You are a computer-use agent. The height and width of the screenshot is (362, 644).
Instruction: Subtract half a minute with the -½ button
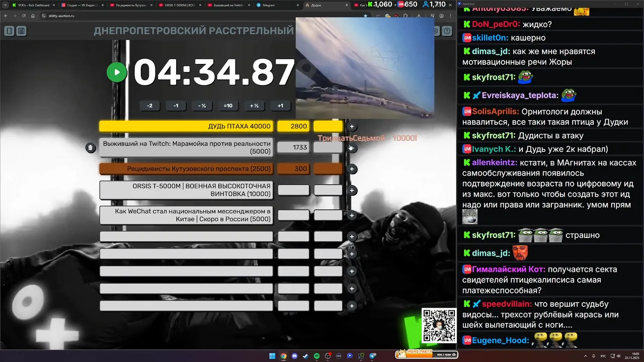202,106
